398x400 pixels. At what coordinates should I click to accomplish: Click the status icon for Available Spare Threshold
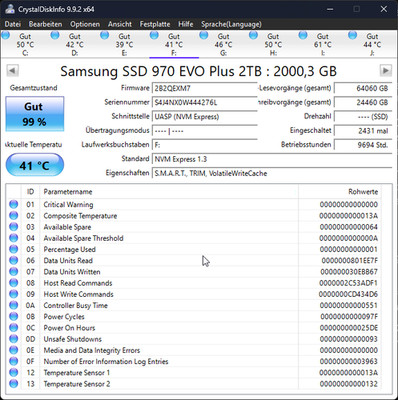coord(14,238)
